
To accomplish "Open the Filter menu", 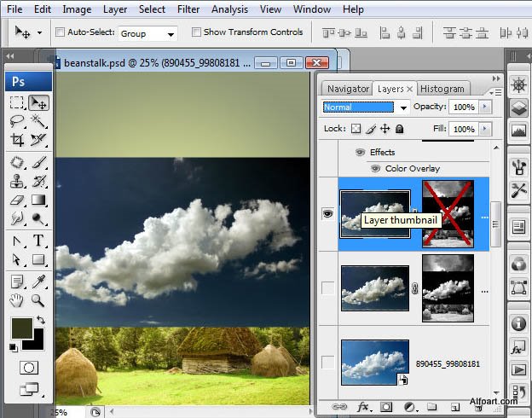I will point(188,9).
